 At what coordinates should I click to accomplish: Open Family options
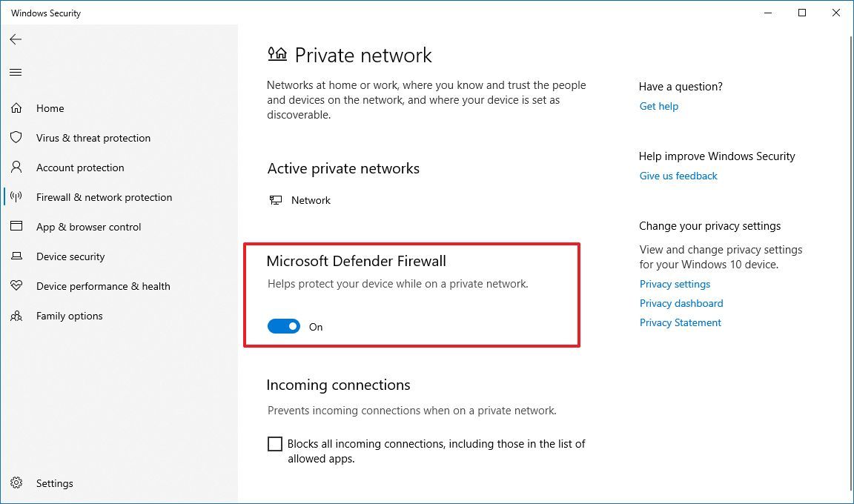[x=69, y=316]
